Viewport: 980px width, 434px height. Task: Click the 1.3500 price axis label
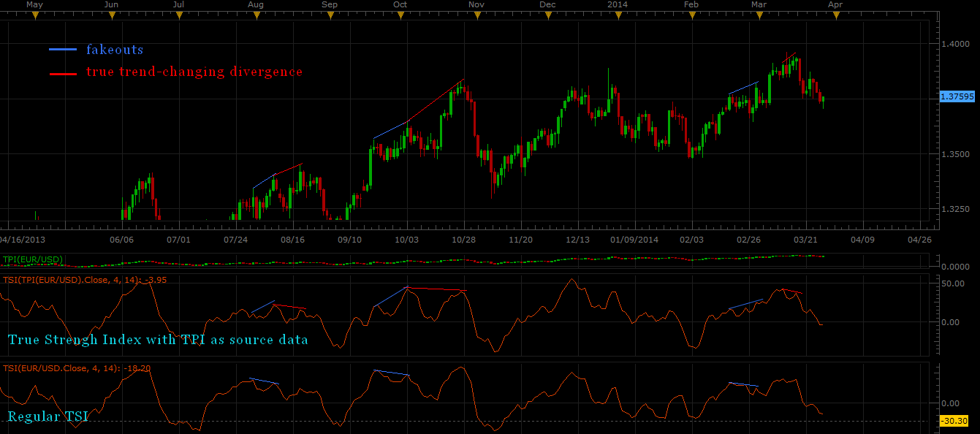[x=954, y=154]
